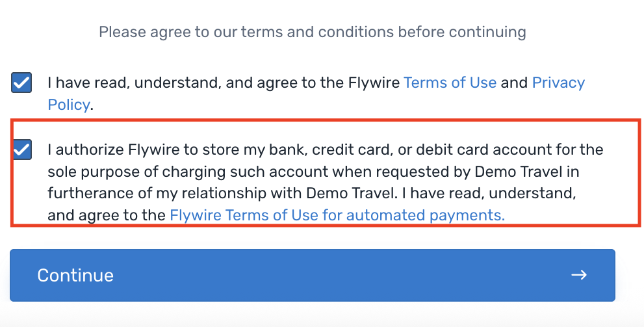Viewport: 644px width, 327px height.
Task: Click the "Continue" label text on the button
Action: tap(75, 275)
